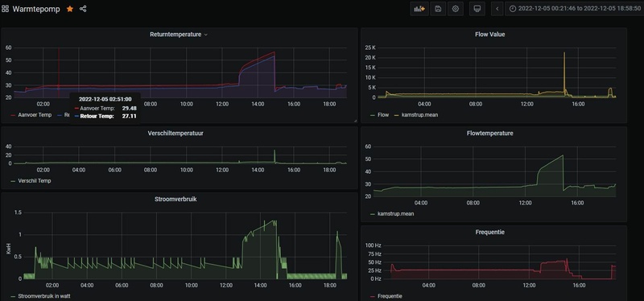Click the tooltip value 27.11
This screenshot has height=301, width=644.
click(130, 116)
